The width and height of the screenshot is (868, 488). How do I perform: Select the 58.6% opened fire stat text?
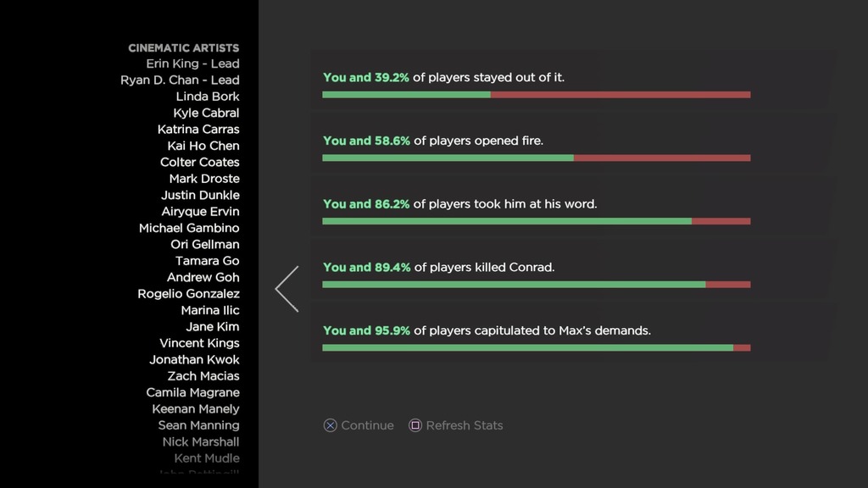click(x=433, y=141)
